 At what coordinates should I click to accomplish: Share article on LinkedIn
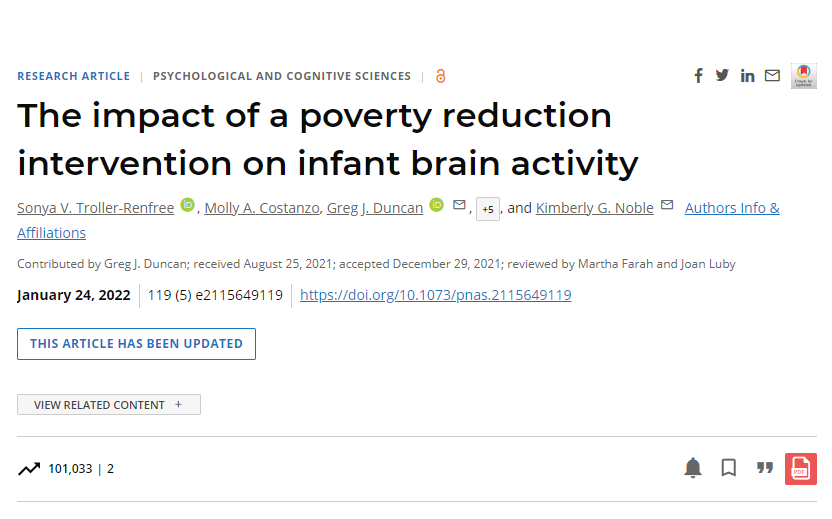pos(747,76)
